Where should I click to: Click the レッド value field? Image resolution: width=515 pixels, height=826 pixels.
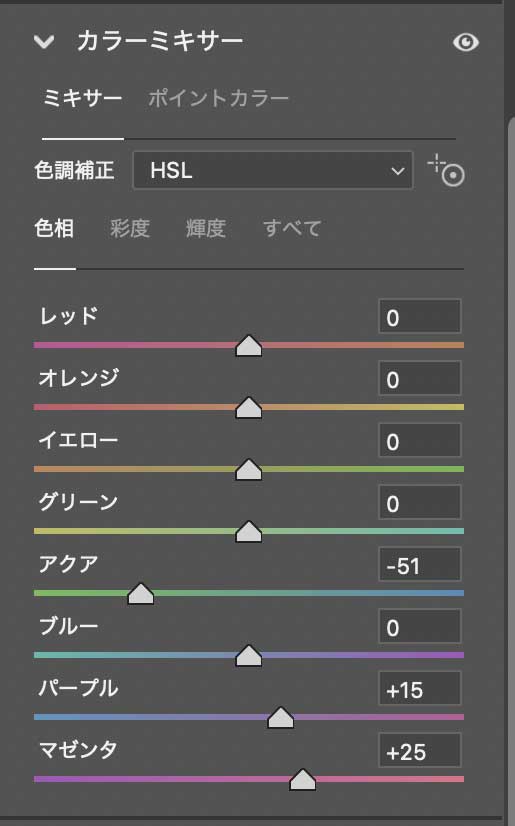420,316
